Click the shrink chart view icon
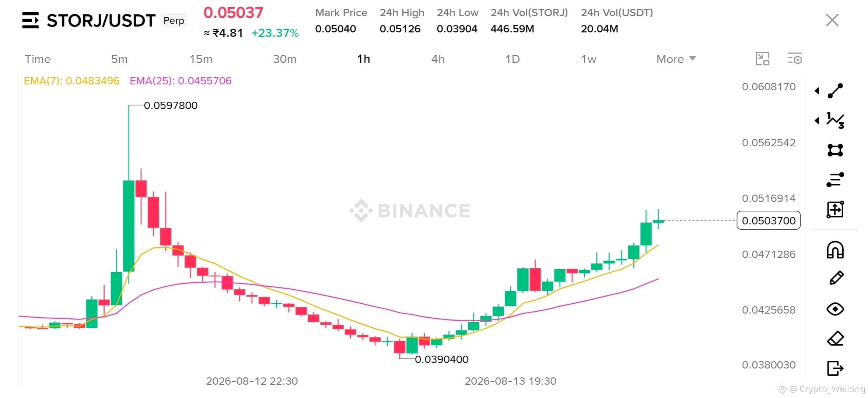868x398 pixels. 762,59
